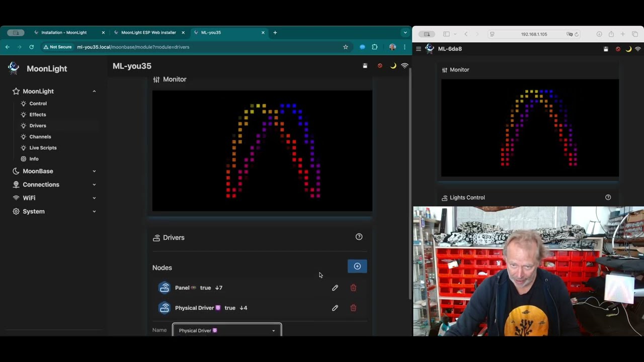Delete the Physical Driver node via trash icon
Viewport: 644px width, 362px height.
[353, 308]
